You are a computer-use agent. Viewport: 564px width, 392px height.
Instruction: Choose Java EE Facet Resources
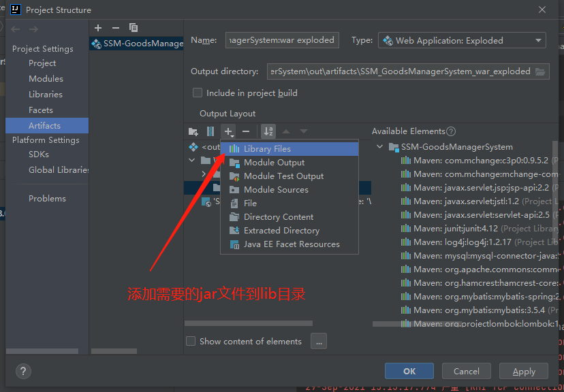click(x=289, y=244)
